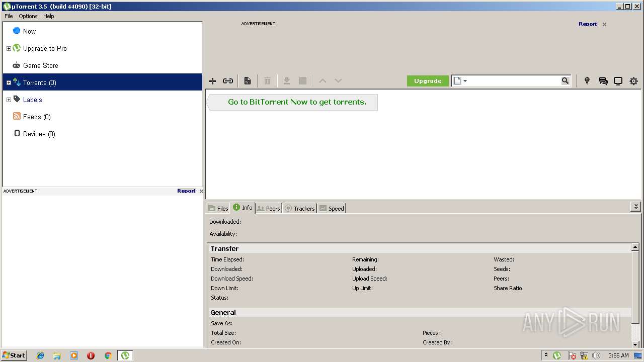Viewport: 644px width, 362px height.
Task: Click the remote monitor icon in toolbar
Action: (x=618, y=81)
